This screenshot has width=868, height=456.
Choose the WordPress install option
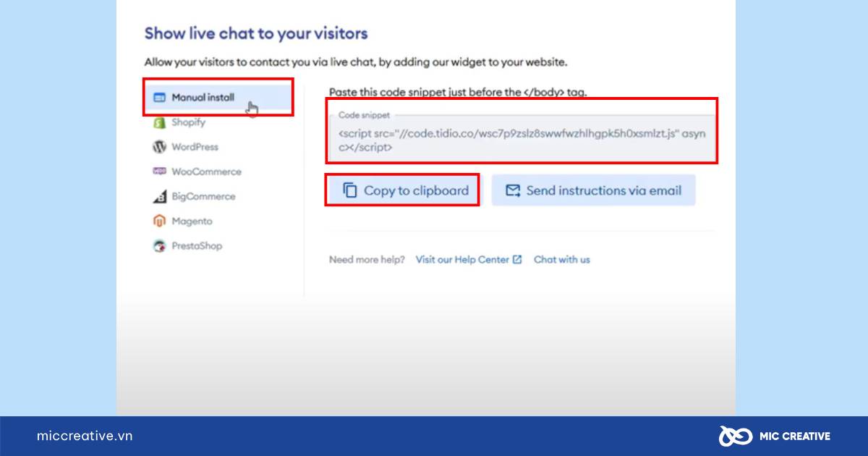[186, 147]
